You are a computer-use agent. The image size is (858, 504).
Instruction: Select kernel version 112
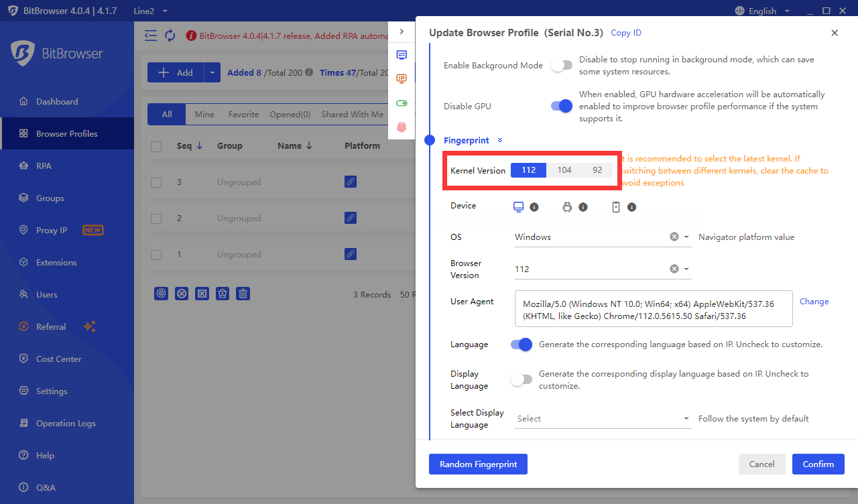click(x=528, y=170)
